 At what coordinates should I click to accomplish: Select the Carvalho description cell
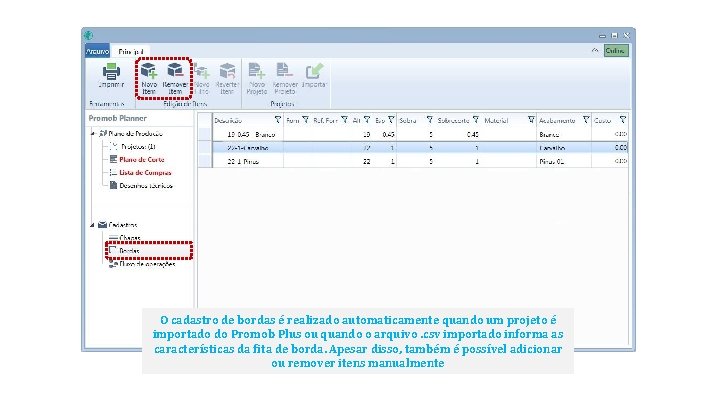click(x=248, y=148)
